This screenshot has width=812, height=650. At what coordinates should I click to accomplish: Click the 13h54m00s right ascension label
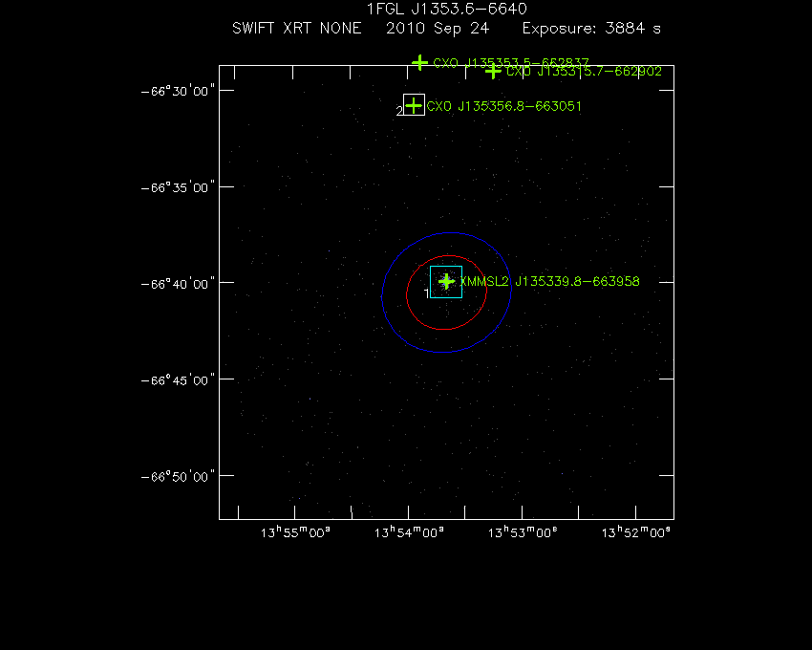tap(409, 532)
